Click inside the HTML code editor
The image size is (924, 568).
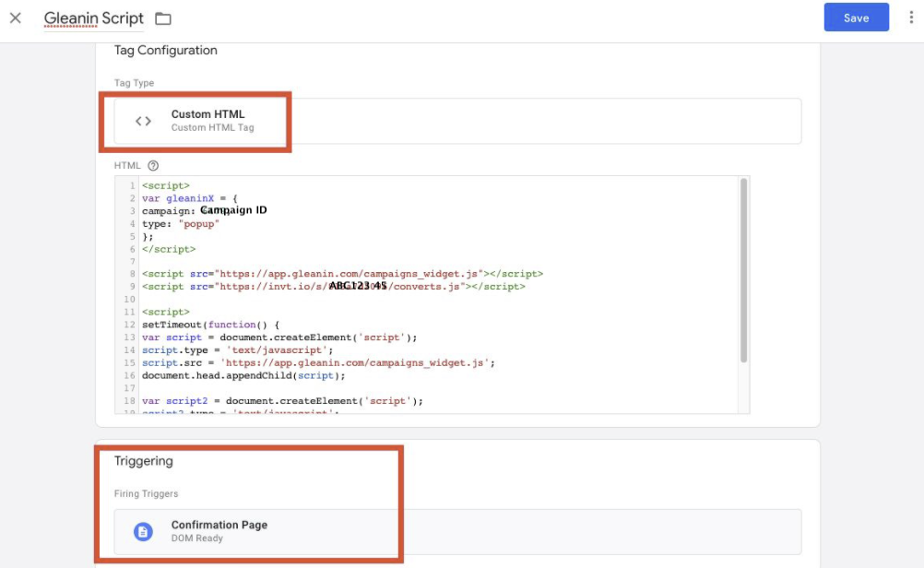432,295
